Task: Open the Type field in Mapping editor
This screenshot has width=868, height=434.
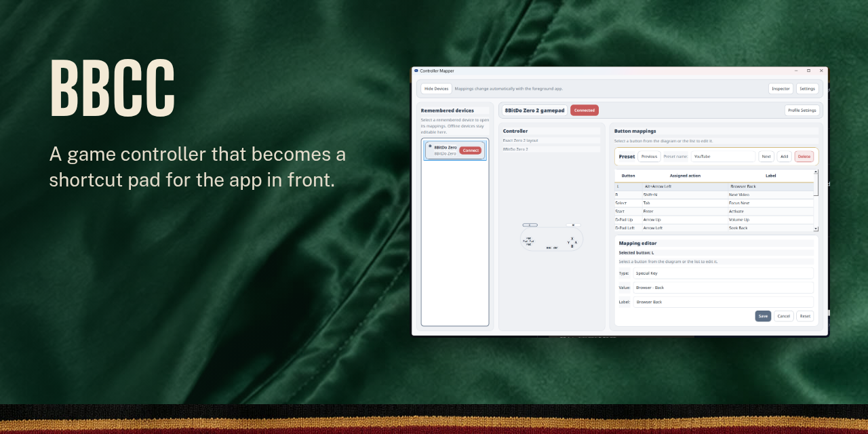Action: [x=723, y=273]
